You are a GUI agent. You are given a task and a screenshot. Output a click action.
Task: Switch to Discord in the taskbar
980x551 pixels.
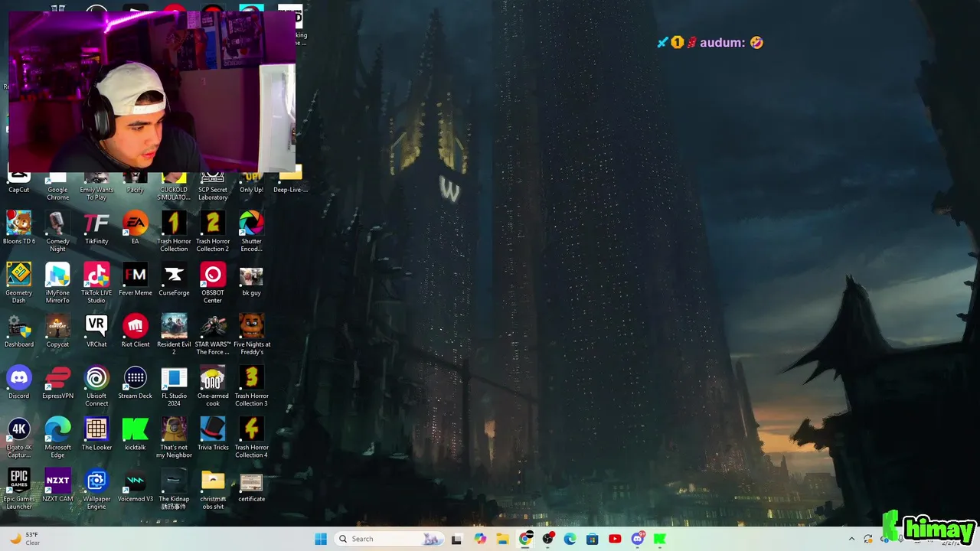pyautogui.click(x=638, y=539)
